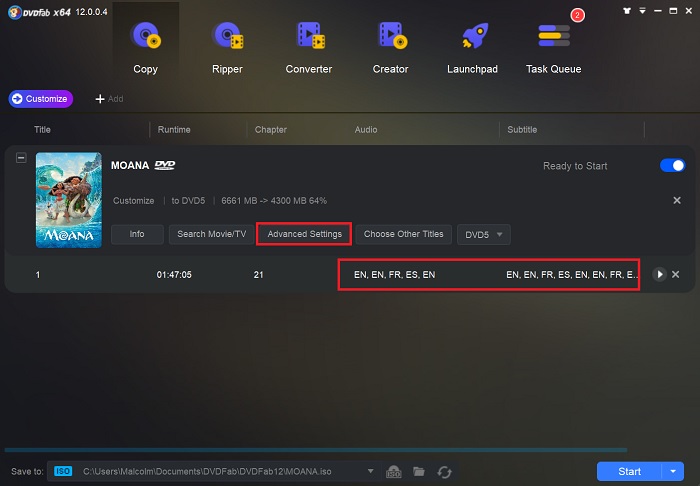Click Search Movie/TV
700x486 pixels.
tap(212, 234)
